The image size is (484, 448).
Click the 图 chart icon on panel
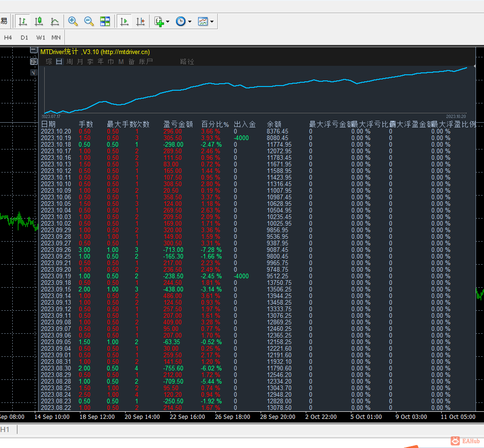33,62
